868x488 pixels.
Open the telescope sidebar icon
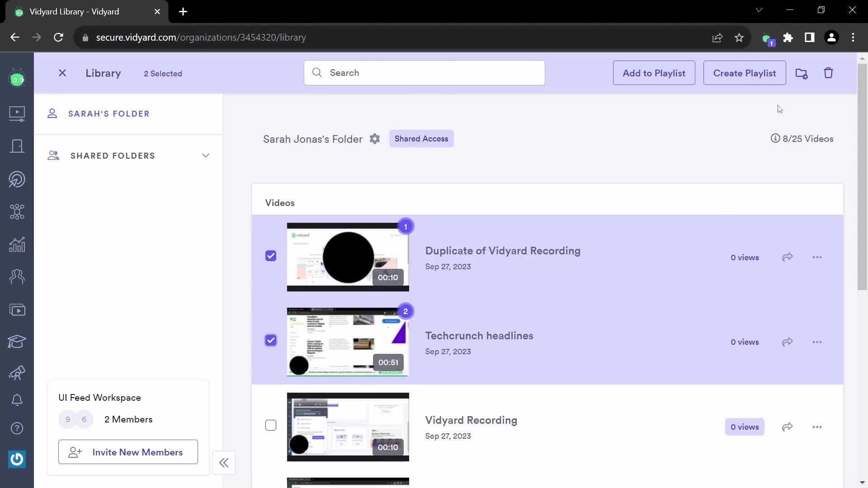(x=17, y=373)
